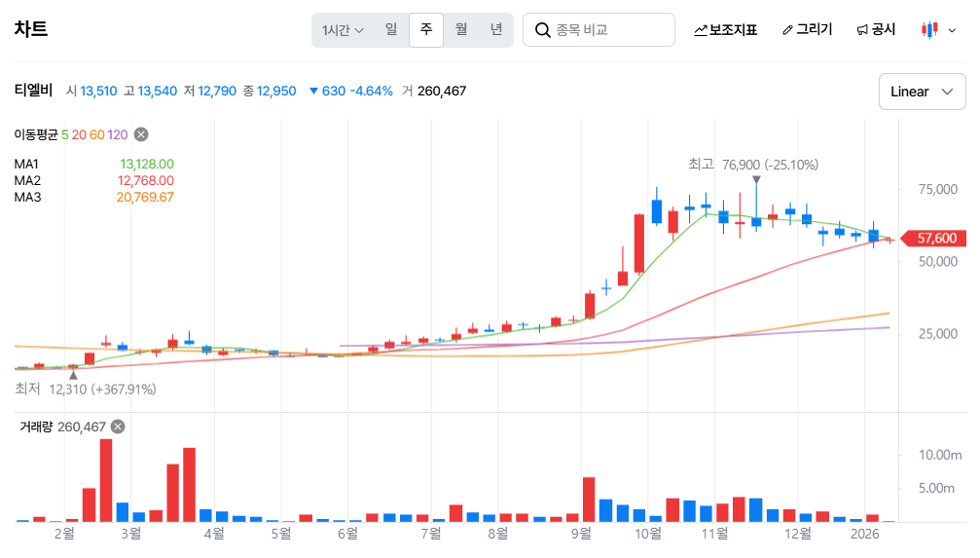980x558 pixels.
Task: Click the MA3 value 20,769.67
Action: [145, 197]
